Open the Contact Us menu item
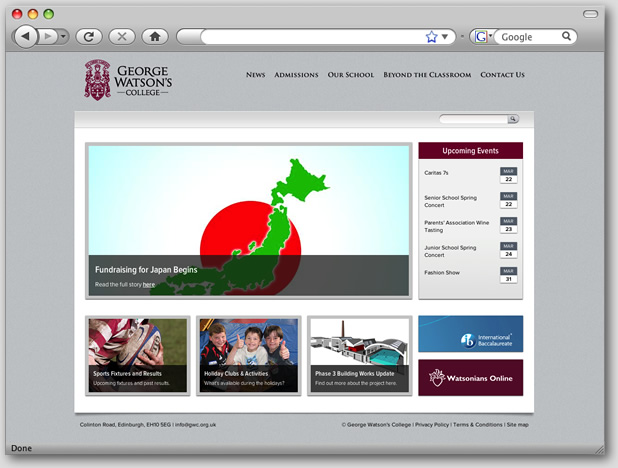 coord(502,75)
